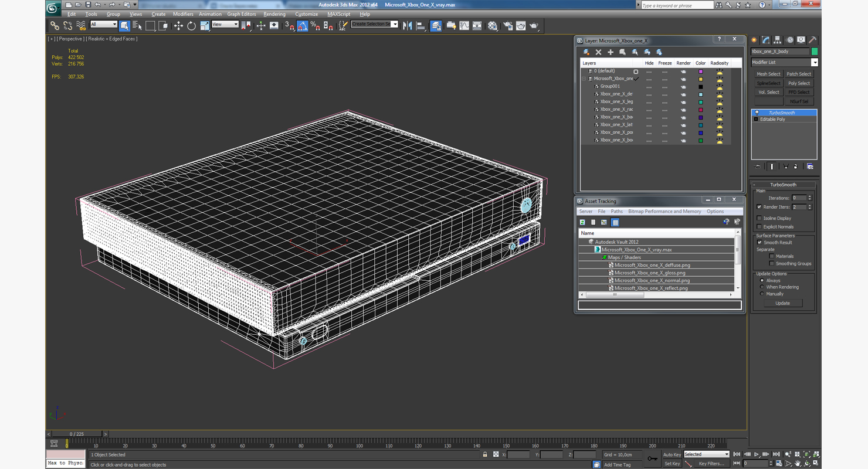Open Paths menu in Asset Tracking
This screenshot has height=469, width=868.
pos(616,212)
